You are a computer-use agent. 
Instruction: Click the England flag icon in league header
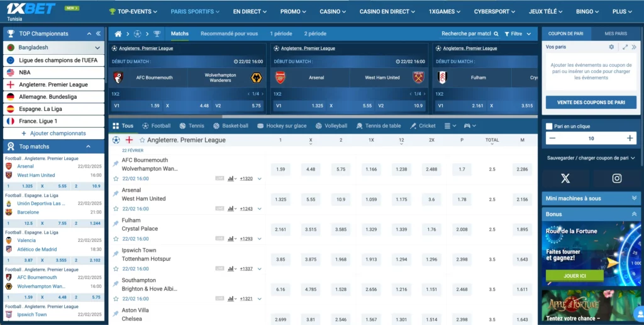[128, 140]
